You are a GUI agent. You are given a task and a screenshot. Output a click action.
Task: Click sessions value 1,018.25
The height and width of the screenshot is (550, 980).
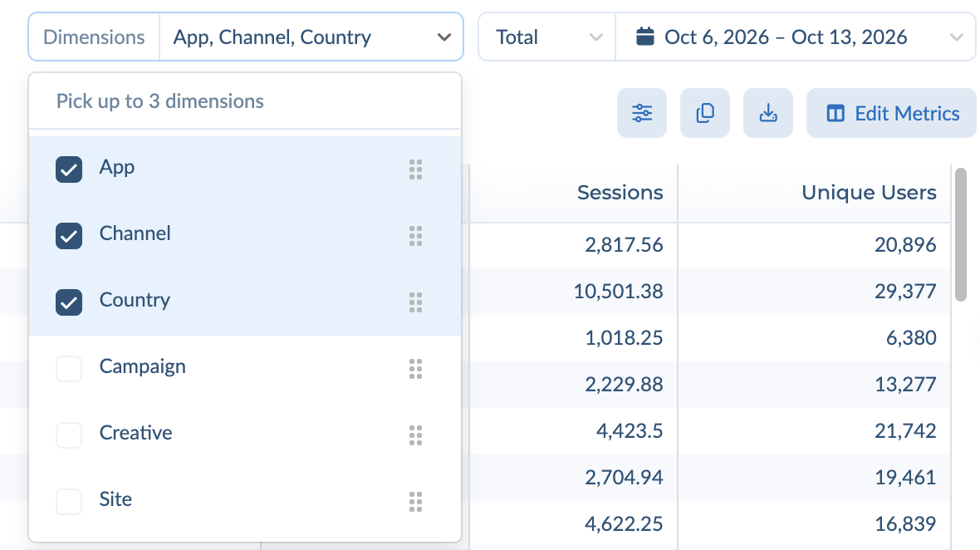[624, 337]
